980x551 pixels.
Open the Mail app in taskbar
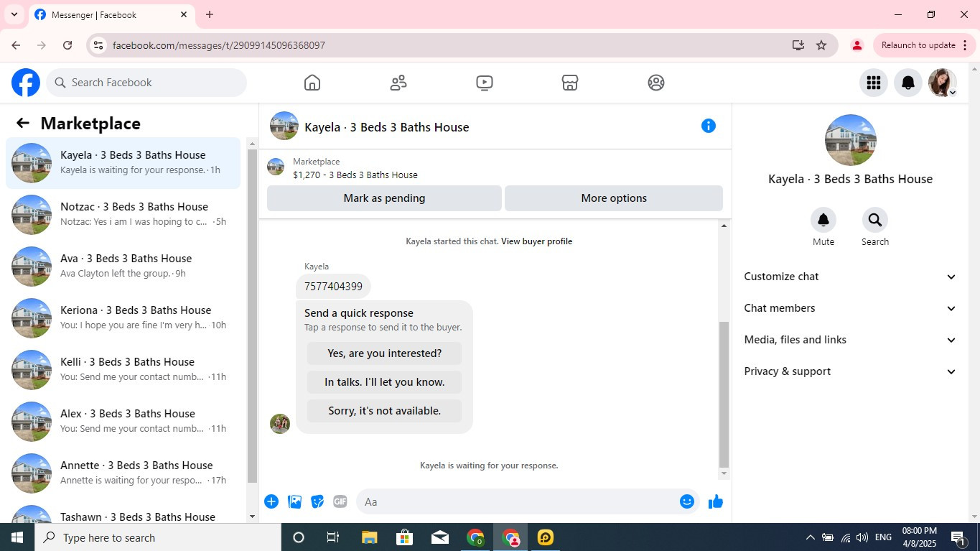pyautogui.click(x=440, y=537)
